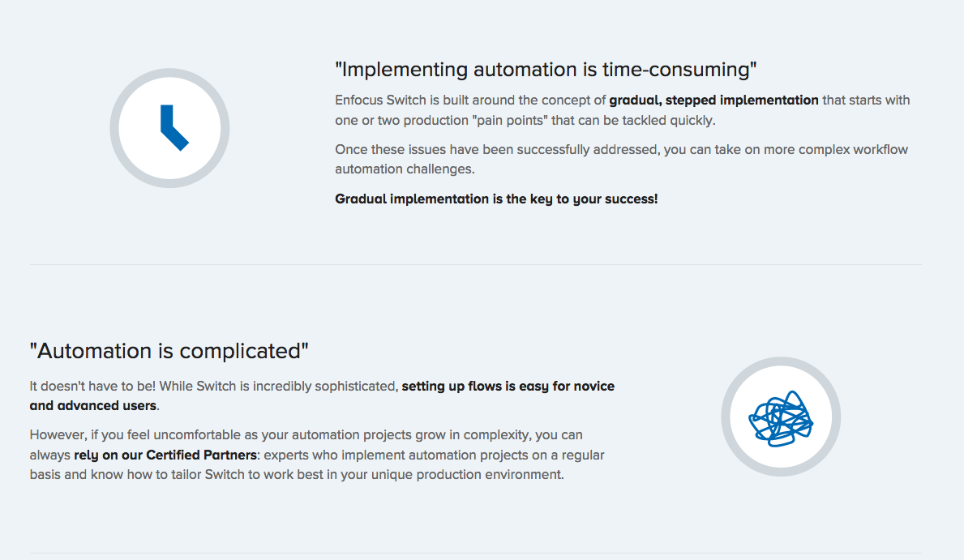Click the gray ring around the clock
The height and width of the screenshot is (560, 964).
point(115,128)
